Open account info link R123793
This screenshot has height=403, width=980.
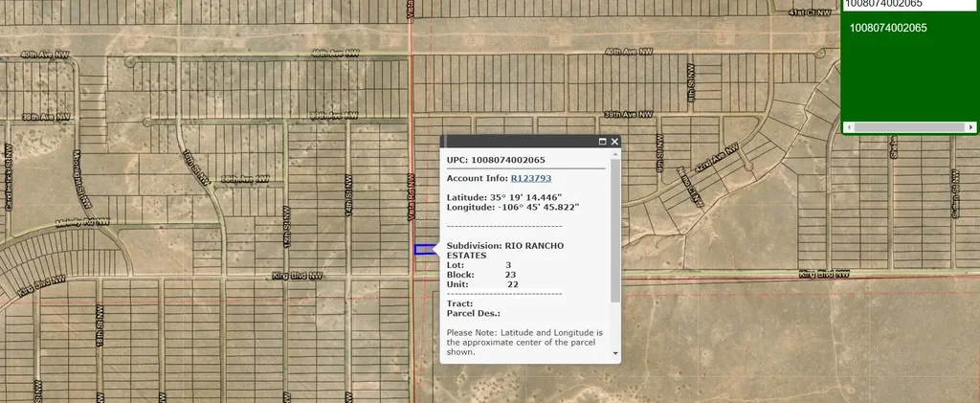click(530, 178)
